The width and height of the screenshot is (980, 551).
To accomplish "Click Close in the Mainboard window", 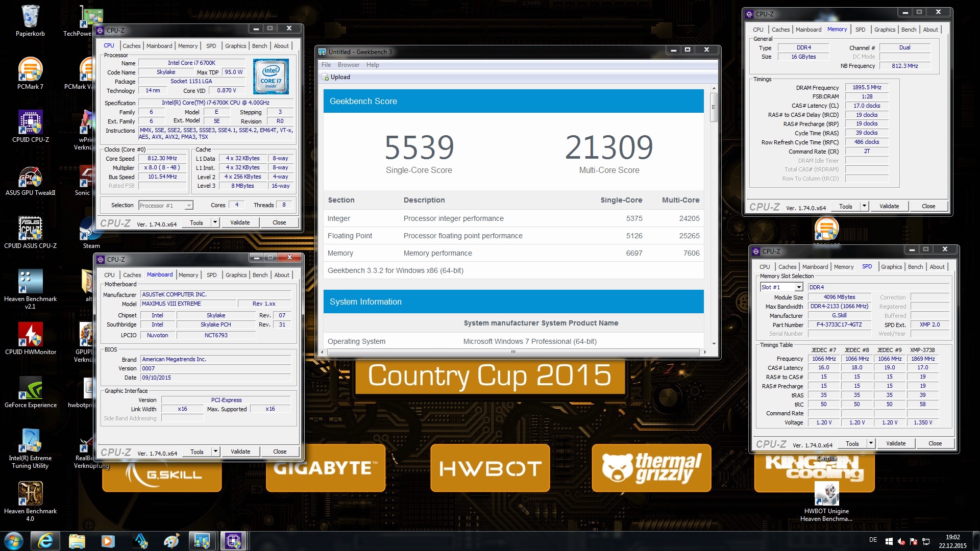I will coord(280,452).
